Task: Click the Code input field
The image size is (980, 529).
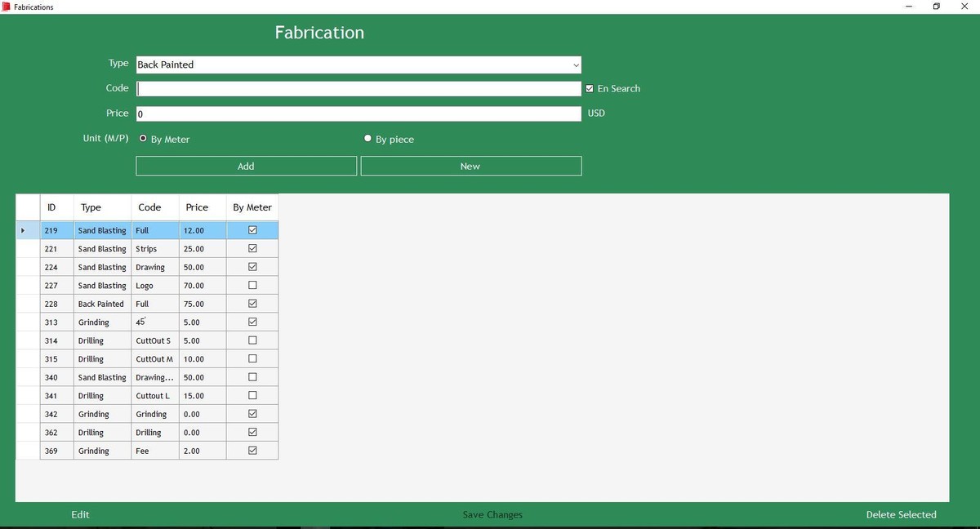Action: [x=359, y=89]
